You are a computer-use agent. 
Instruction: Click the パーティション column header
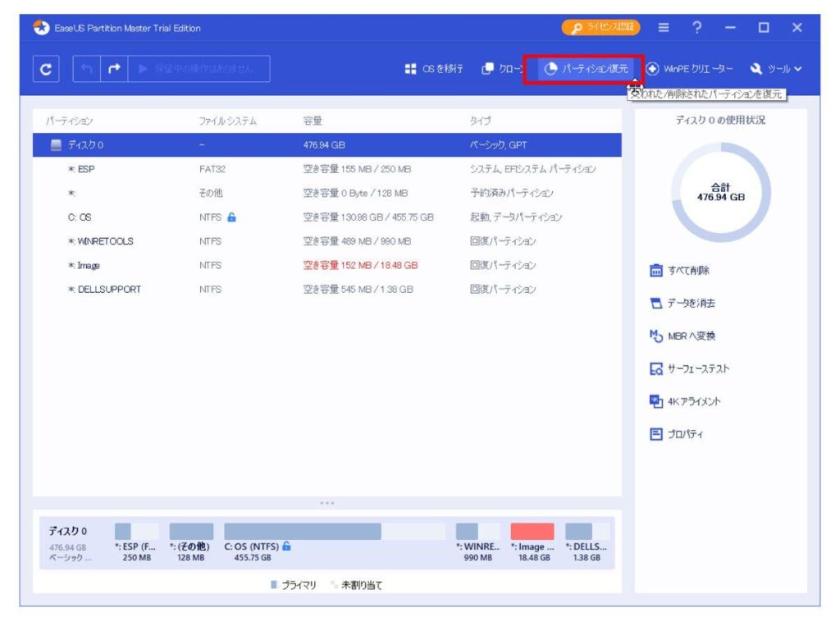point(69,121)
